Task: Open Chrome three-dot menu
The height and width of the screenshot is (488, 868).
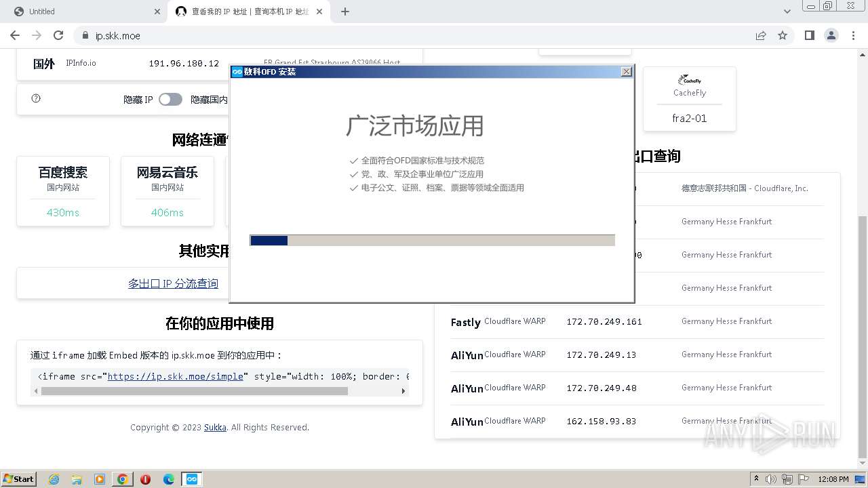Action: pos(852,35)
